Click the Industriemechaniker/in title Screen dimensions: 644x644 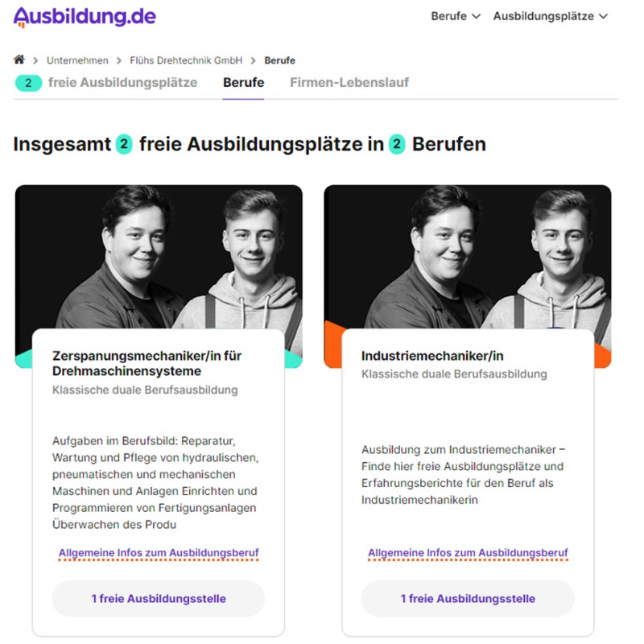(x=432, y=356)
